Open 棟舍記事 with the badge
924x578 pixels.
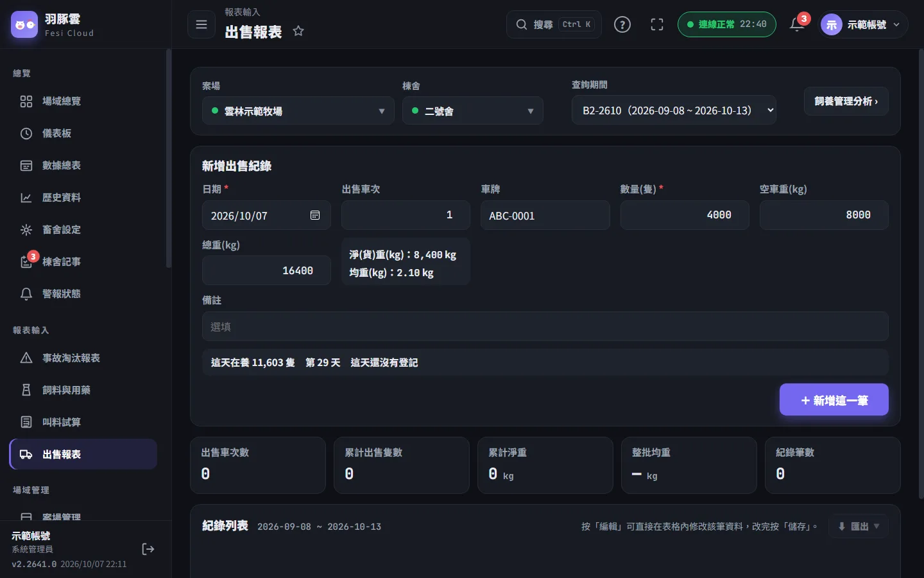83,261
